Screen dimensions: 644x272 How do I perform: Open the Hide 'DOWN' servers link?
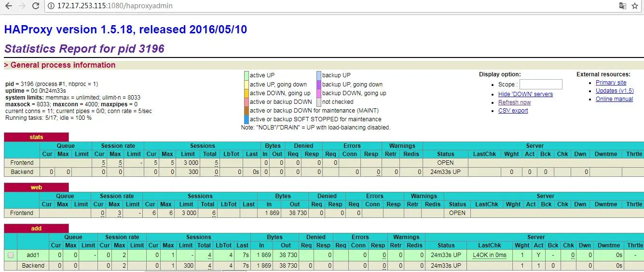tap(525, 94)
